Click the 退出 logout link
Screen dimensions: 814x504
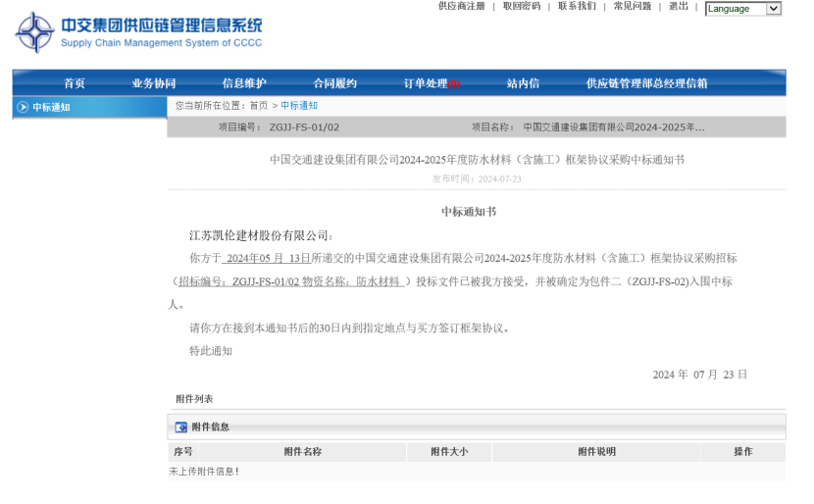tap(678, 6)
